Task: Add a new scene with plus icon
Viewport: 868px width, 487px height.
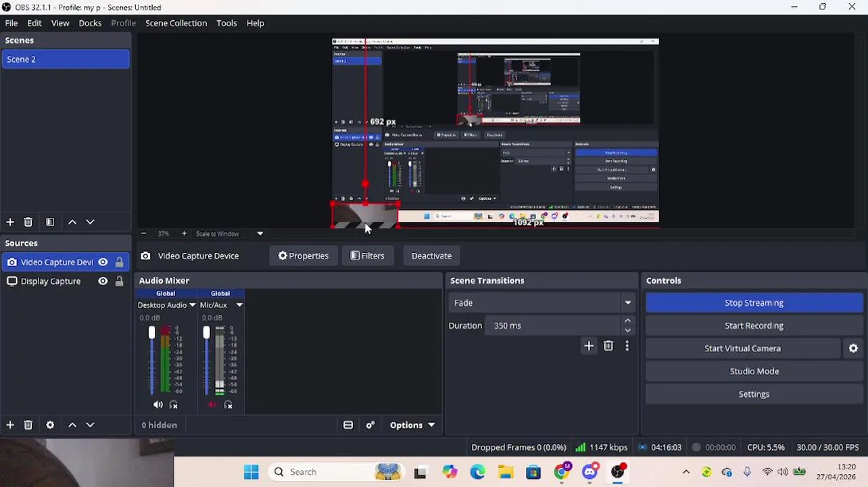Action: pos(10,222)
